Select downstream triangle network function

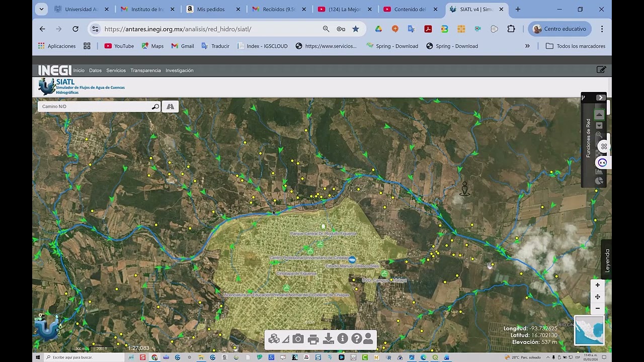[599, 125]
